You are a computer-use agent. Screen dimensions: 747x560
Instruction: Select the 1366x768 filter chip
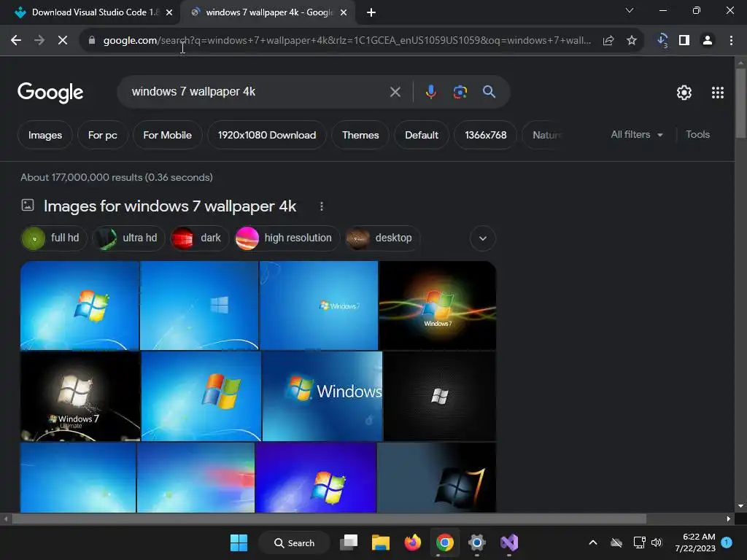click(x=485, y=135)
